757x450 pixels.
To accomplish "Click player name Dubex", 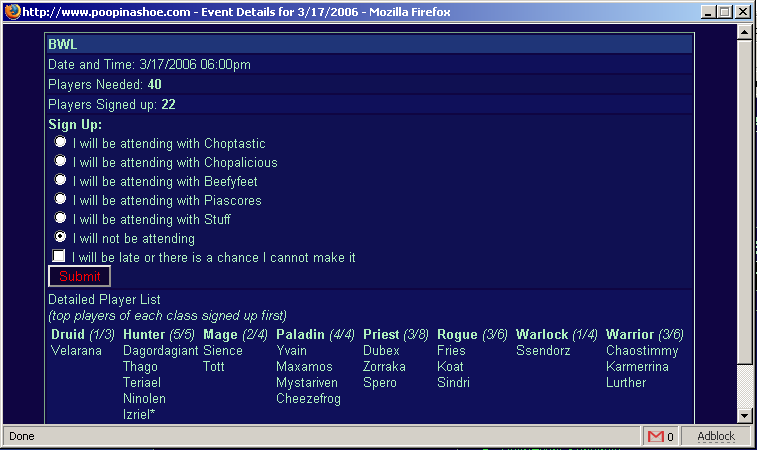I will click(x=381, y=351).
